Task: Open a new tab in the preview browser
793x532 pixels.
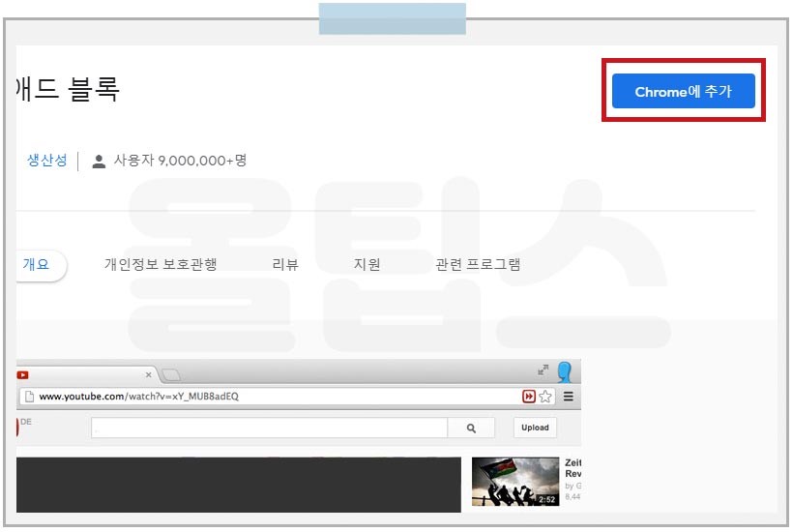Action: point(171,375)
